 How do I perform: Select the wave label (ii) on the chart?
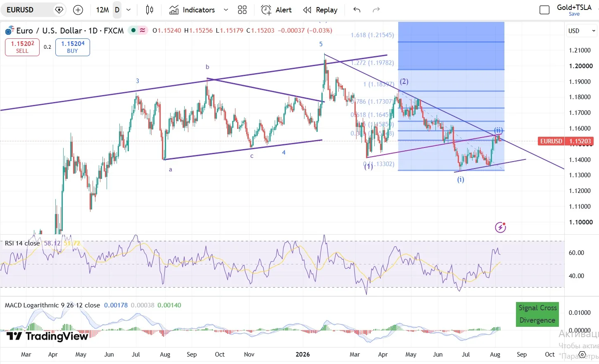[499, 131]
